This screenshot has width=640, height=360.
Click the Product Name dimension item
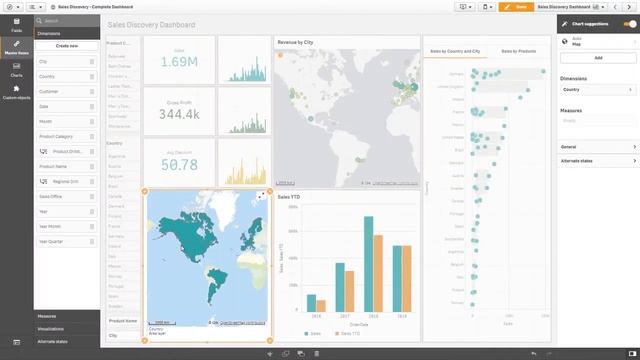pos(67,167)
